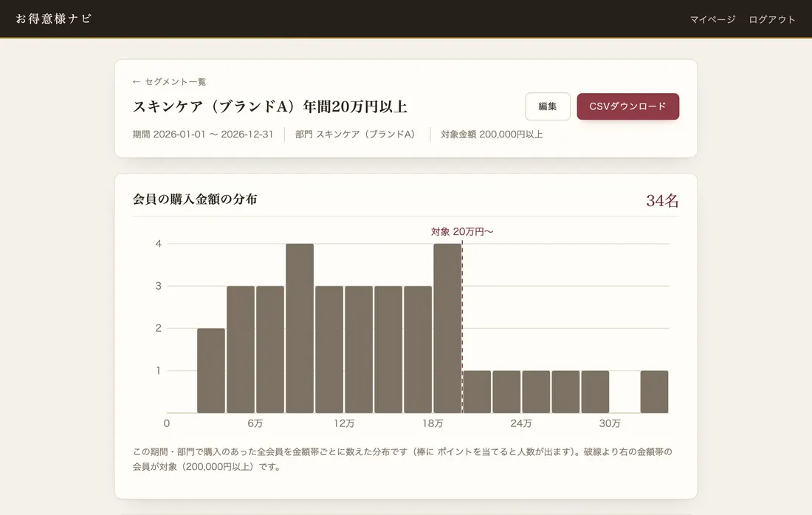
Task: Click the お得意様ナビ site logo
Action: point(54,18)
